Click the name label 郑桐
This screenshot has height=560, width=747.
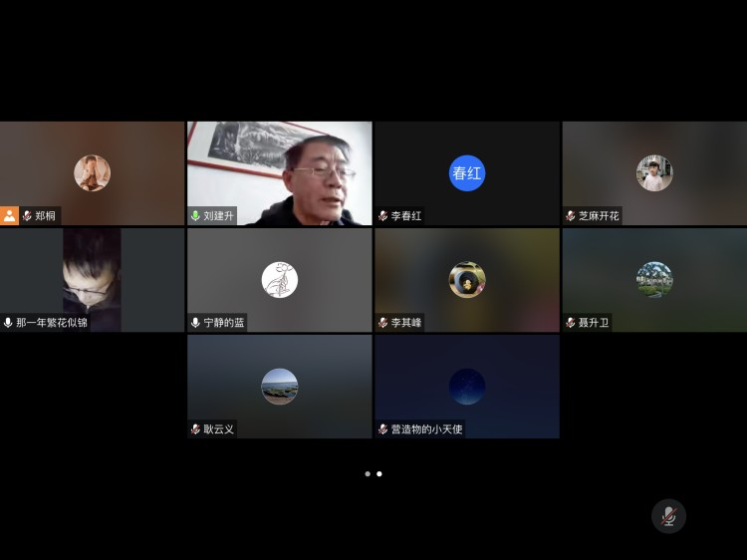pos(45,216)
